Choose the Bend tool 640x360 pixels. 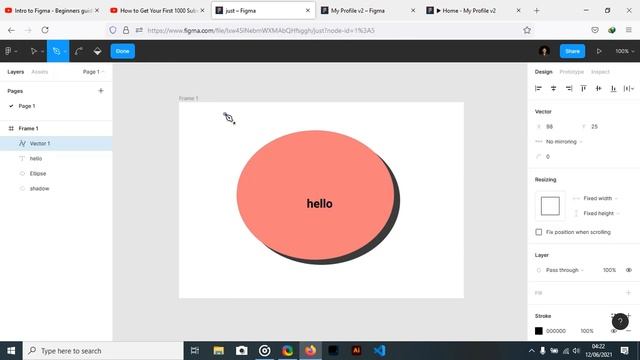[x=79, y=51]
